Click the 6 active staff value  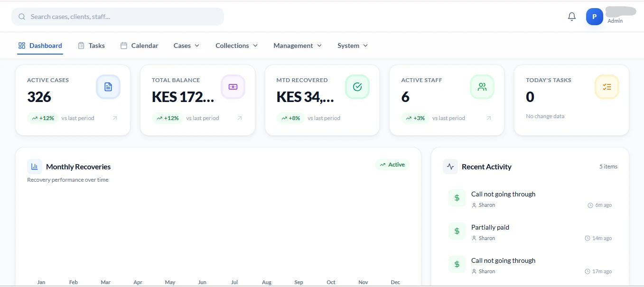tap(405, 97)
